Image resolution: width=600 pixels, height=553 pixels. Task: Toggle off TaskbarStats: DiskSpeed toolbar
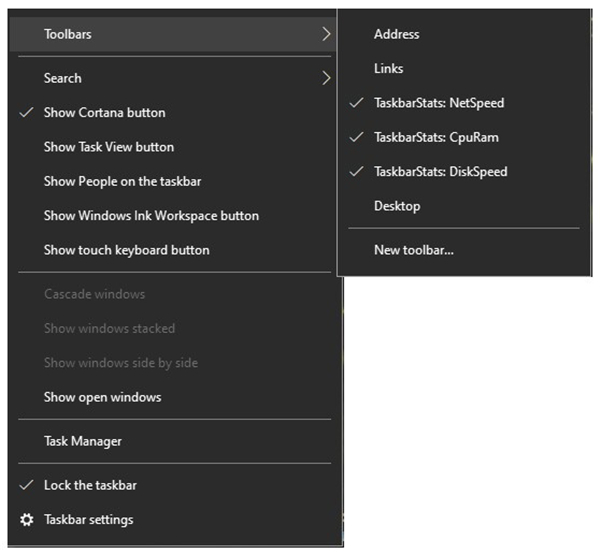440,172
